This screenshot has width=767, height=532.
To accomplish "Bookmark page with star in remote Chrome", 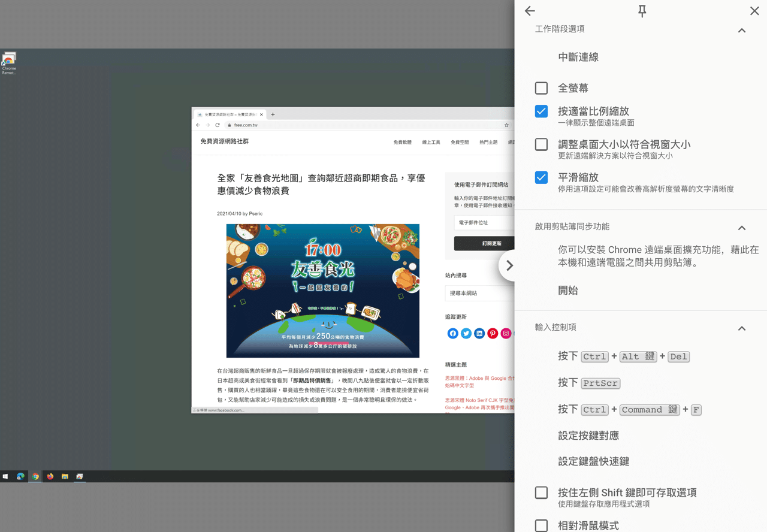I will point(506,125).
